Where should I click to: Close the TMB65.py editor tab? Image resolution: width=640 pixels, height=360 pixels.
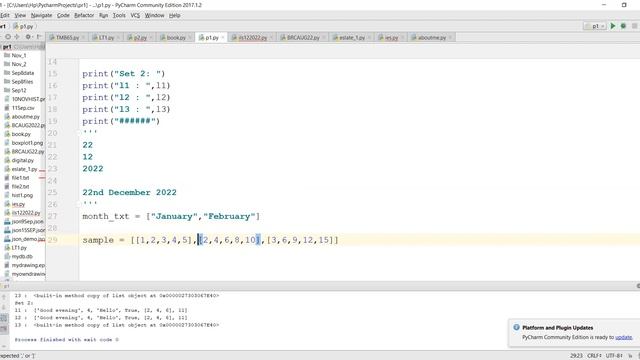click(x=83, y=38)
